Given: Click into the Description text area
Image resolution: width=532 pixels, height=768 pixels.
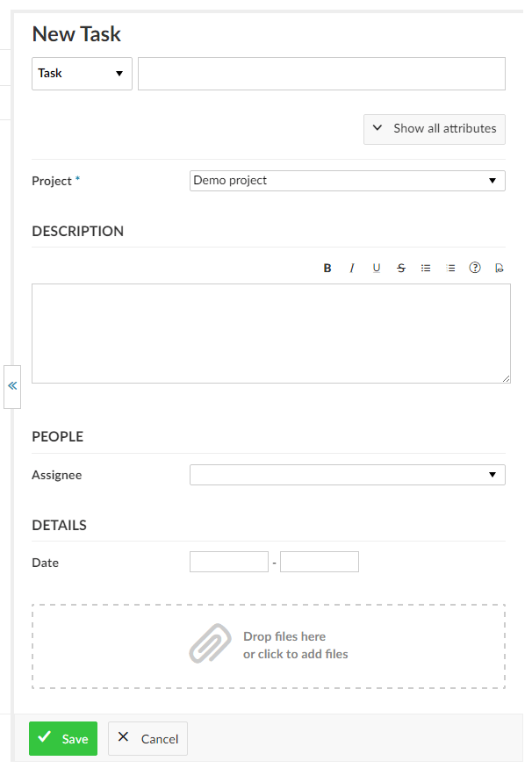Looking at the screenshot, I should click(x=270, y=334).
